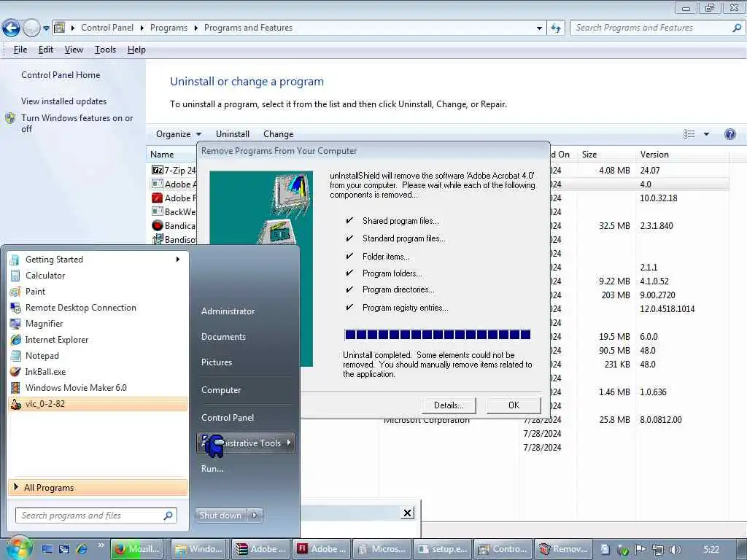Expand Getting Started submenu arrow
This screenshot has width=747, height=560.
pos(178,260)
